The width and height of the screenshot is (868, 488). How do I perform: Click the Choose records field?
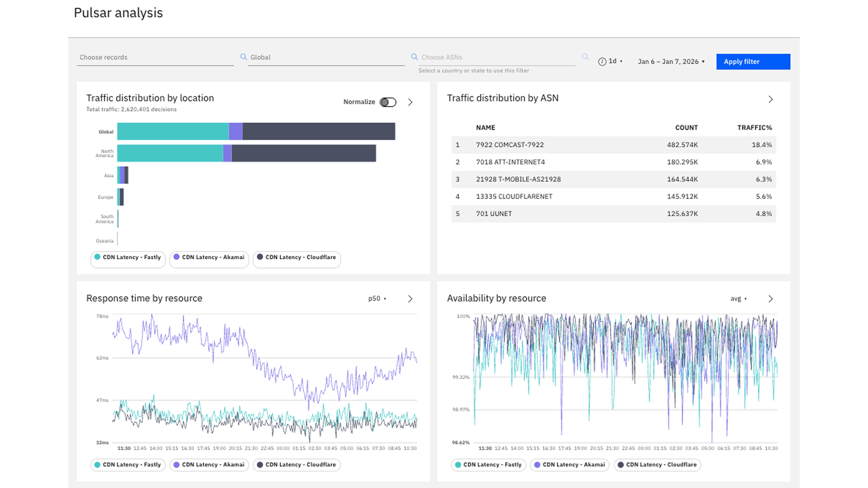click(155, 57)
